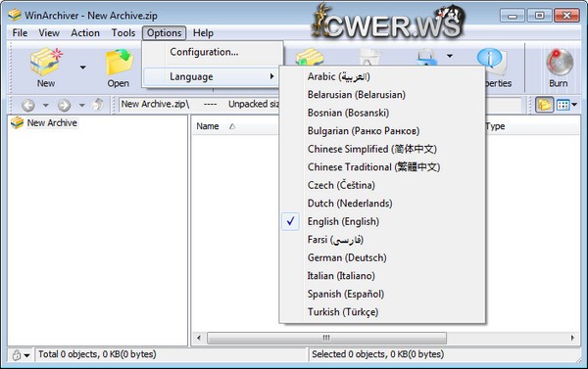Select New Archive tree node
The image size is (588, 369).
(x=52, y=123)
